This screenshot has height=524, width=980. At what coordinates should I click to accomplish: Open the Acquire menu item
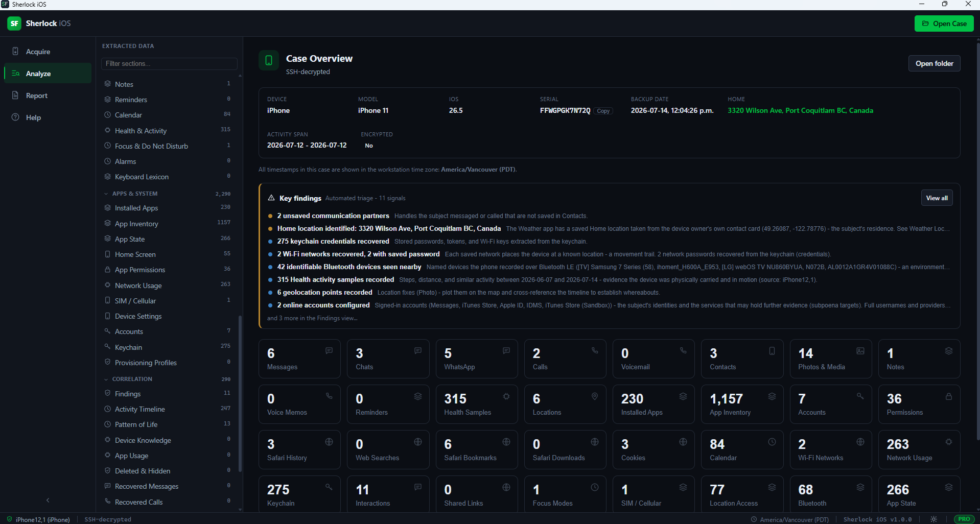coord(48,52)
